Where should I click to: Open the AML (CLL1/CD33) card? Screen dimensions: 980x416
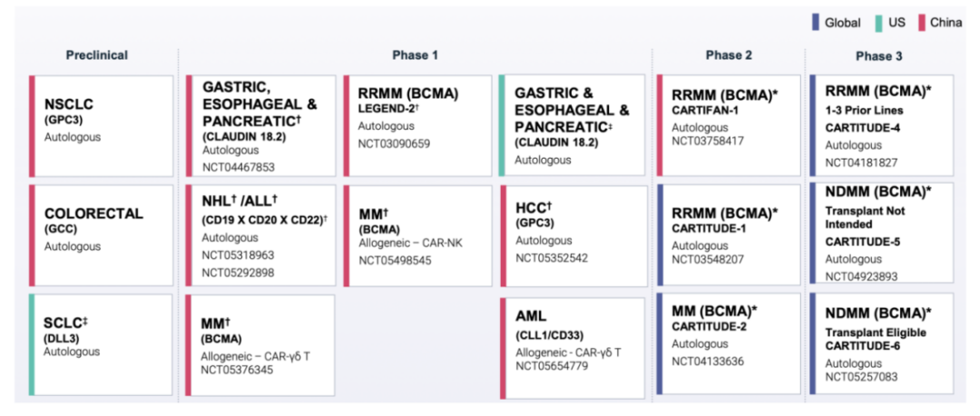click(573, 344)
